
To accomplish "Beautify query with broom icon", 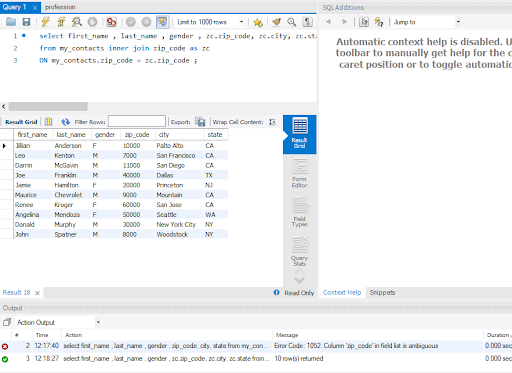I will pyautogui.click(x=276, y=22).
